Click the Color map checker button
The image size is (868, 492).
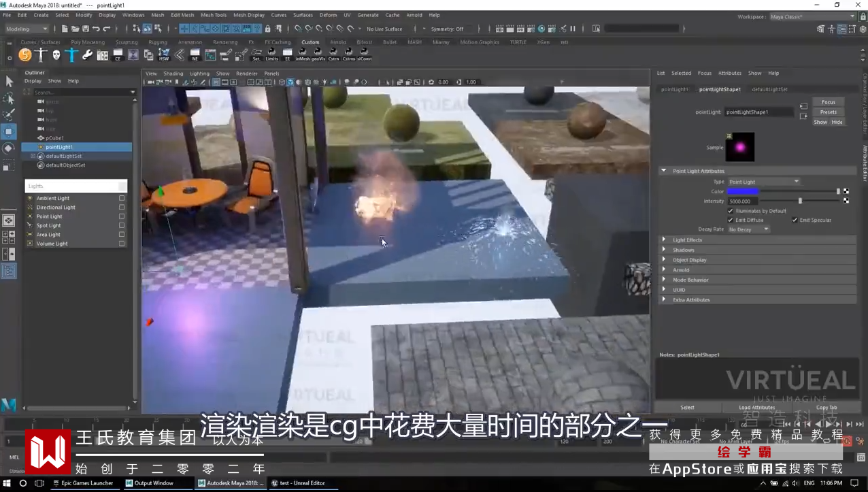pos(846,191)
